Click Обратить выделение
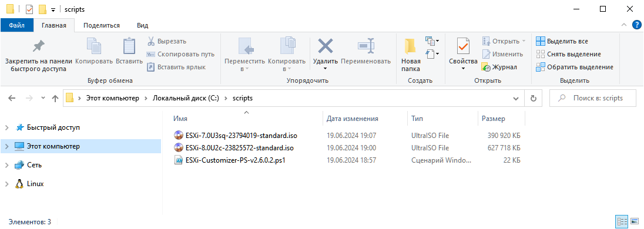644x229 pixels. 575,67
